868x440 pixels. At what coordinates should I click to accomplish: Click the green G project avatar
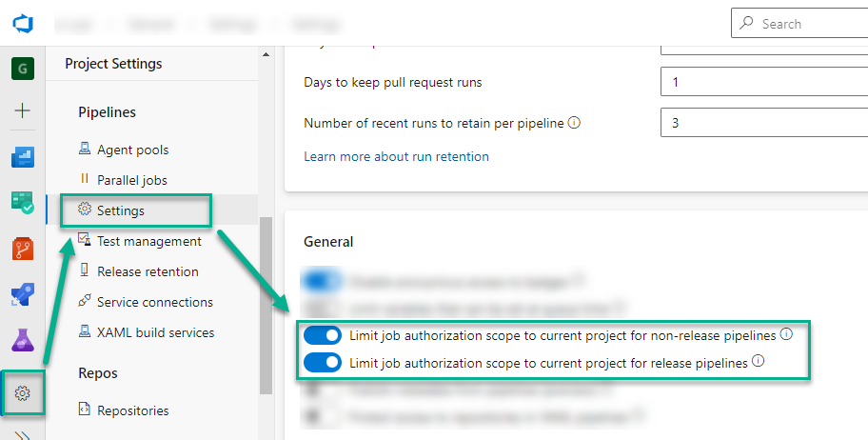tap(22, 69)
